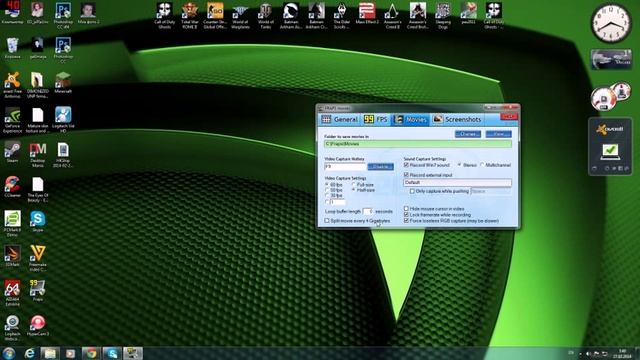Select Multichannel sound option
This screenshot has height=360, width=640.
pos(482,165)
